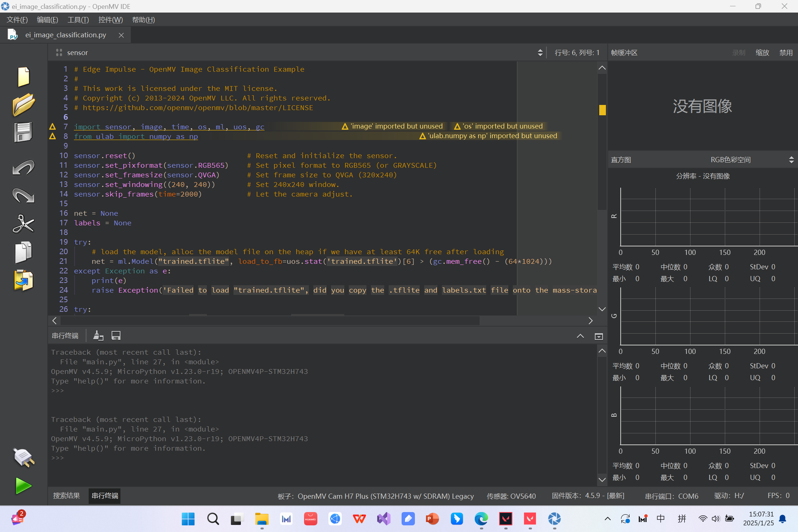Open Microsoft Edge from the taskbar

[x=481, y=519]
